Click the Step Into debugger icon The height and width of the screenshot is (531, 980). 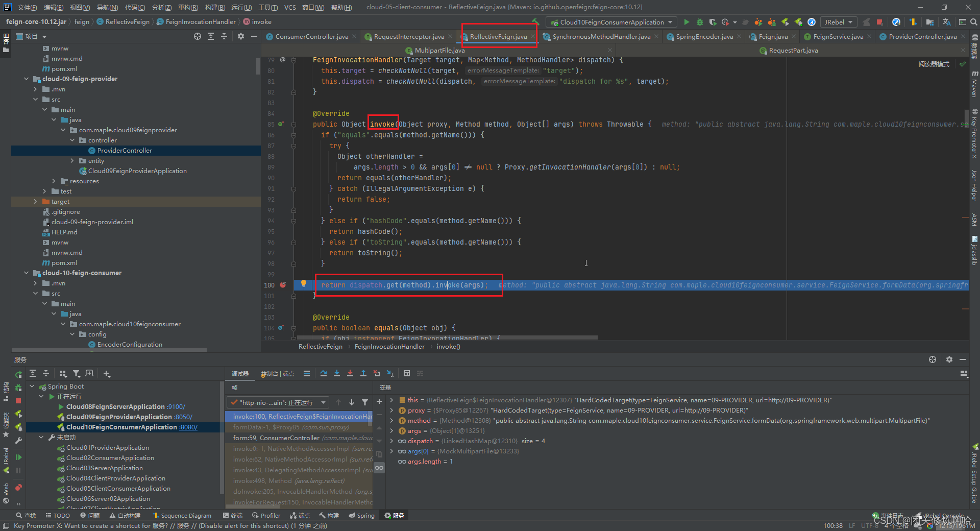point(337,374)
